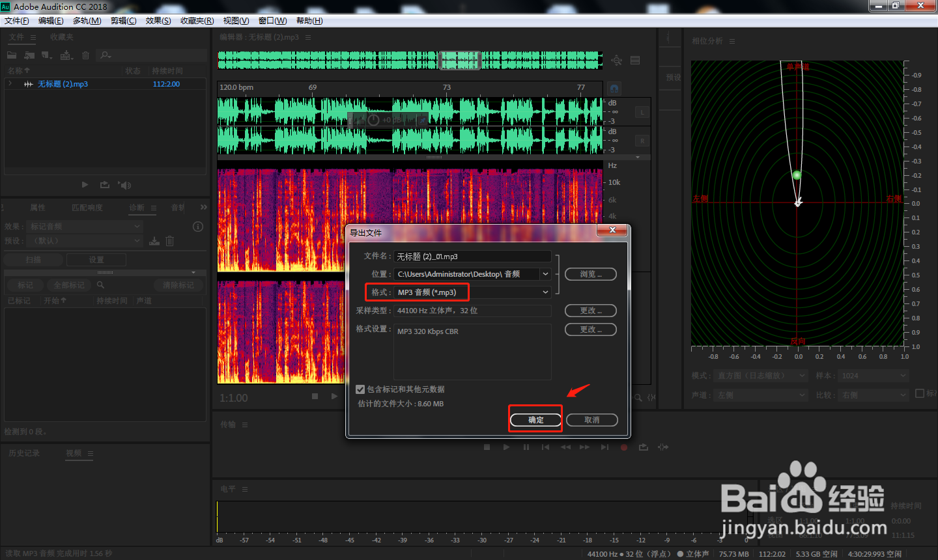Viewport: 938px width, 560px height.
Task: Click the HUD volume knob on waveform
Action: pos(374,120)
